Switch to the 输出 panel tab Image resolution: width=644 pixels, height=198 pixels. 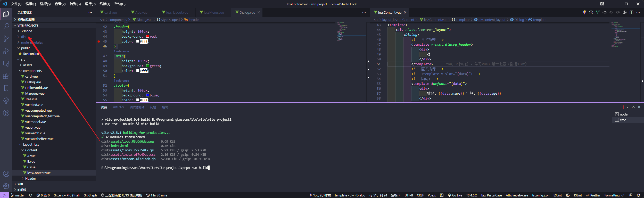pos(165,107)
